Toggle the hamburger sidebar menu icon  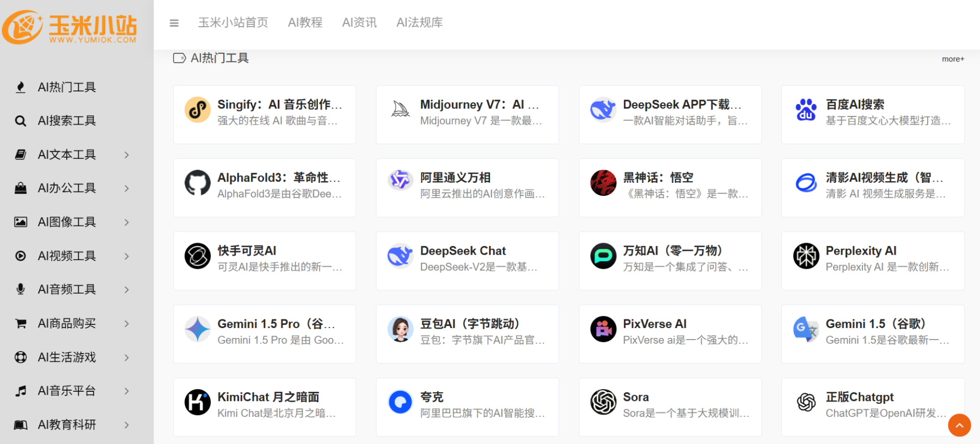pos(174,23)
